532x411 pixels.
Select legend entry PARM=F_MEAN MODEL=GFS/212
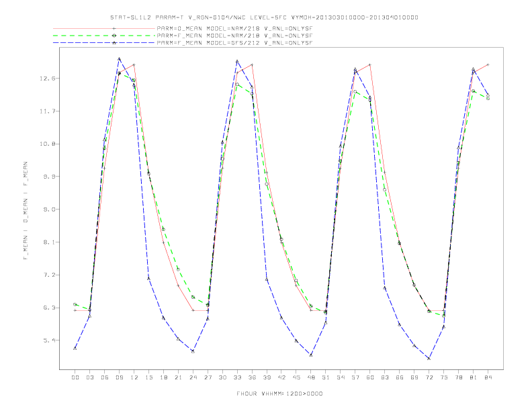pyautogui.click(x=234, y=43)
